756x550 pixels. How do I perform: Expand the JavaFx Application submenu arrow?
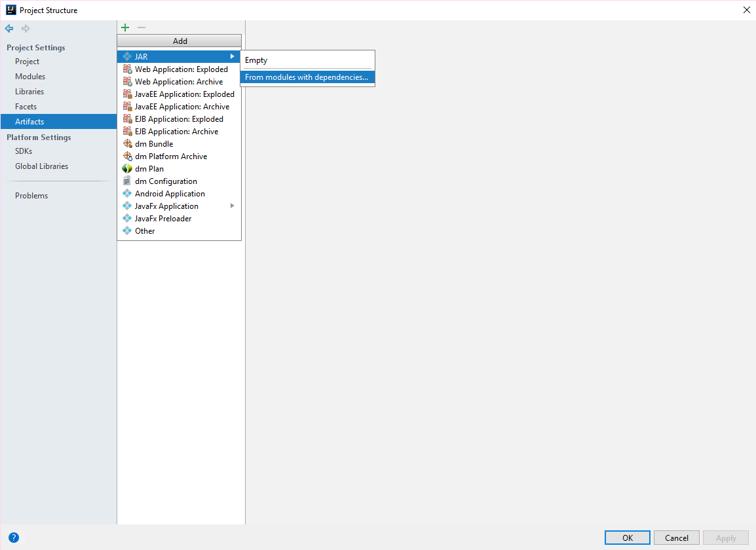(233, 206)
